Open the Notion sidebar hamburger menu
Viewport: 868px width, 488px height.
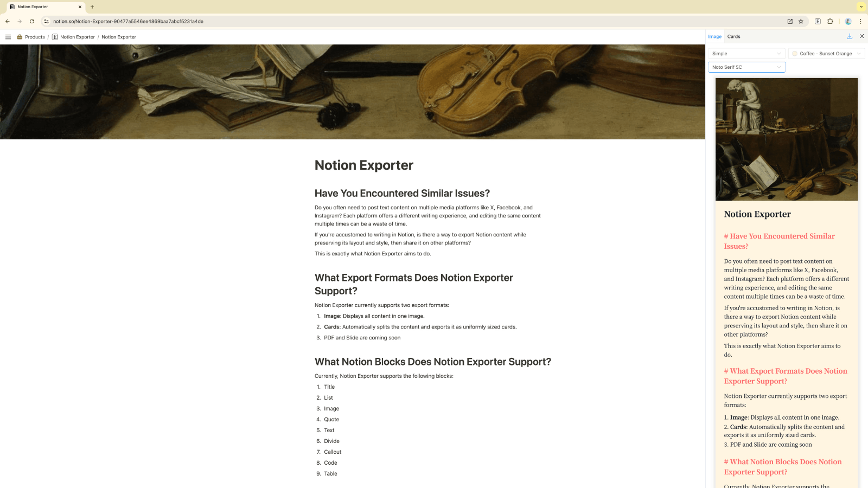click(8, 37)
